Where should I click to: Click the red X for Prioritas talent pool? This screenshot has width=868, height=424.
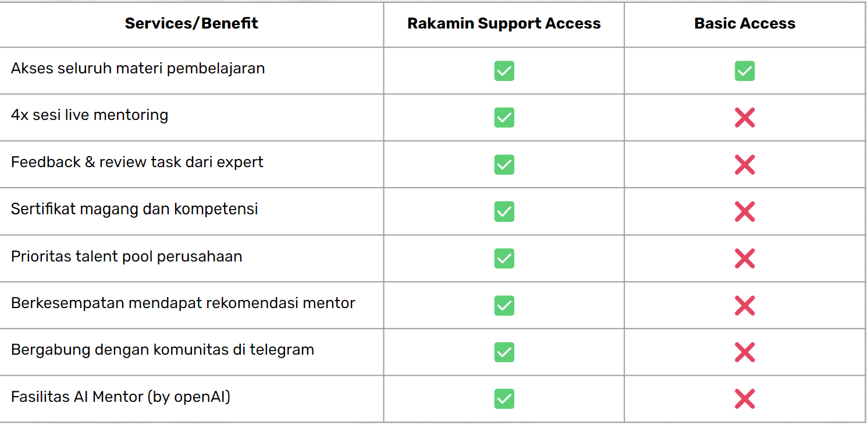(x=745, y=258)
